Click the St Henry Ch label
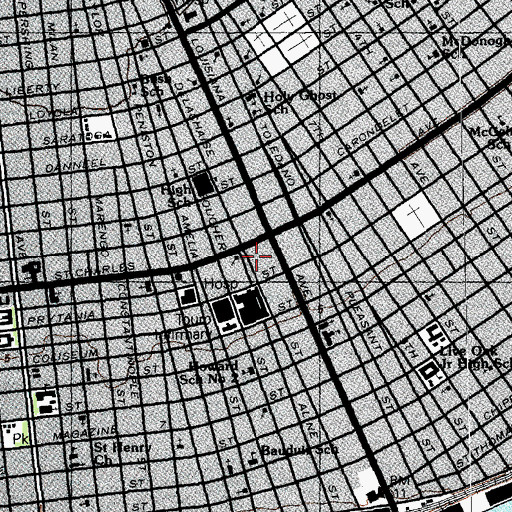 tap(123, 454)
